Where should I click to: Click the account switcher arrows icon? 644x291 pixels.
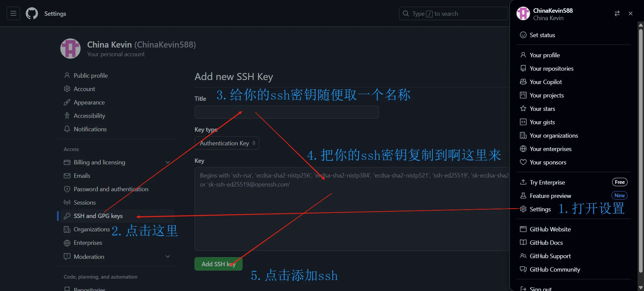(x=617, y=13)
